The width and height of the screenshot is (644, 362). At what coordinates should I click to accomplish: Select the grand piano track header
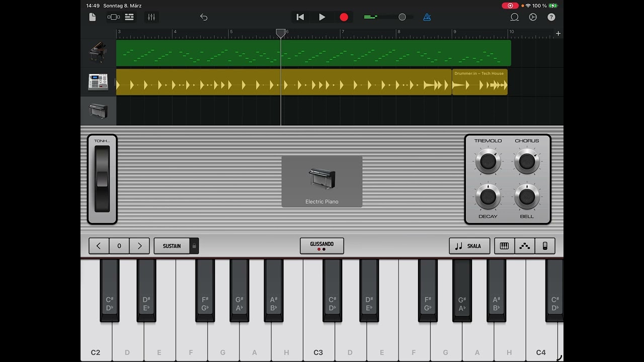tap(98, 53)
